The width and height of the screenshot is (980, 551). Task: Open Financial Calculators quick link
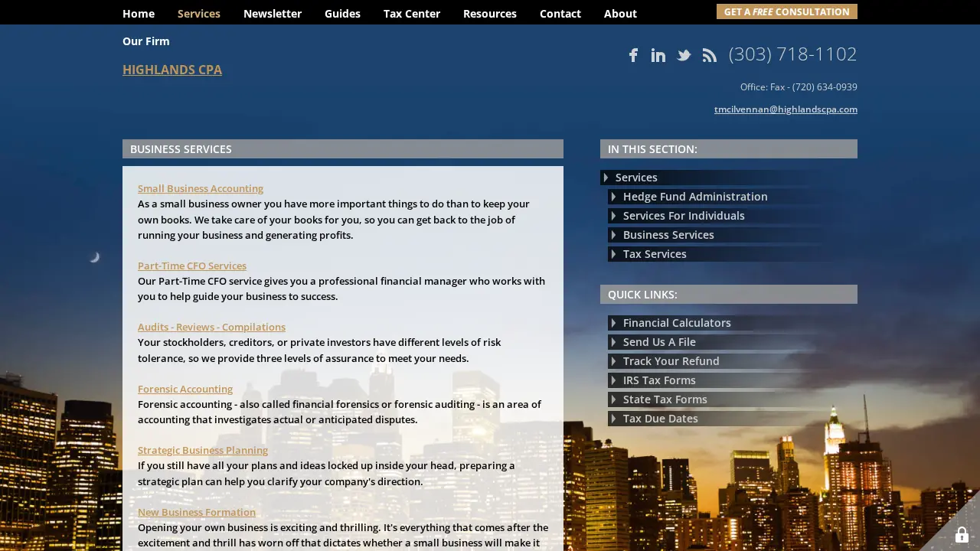pyautogui.click(x=733, y=323)
